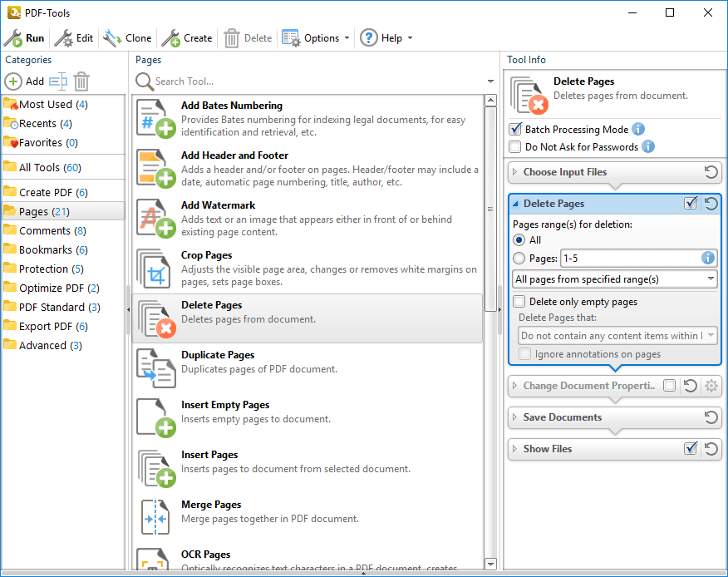Reset the Change Document Properties step
728x577 pixels.
[x=691, y=386]
